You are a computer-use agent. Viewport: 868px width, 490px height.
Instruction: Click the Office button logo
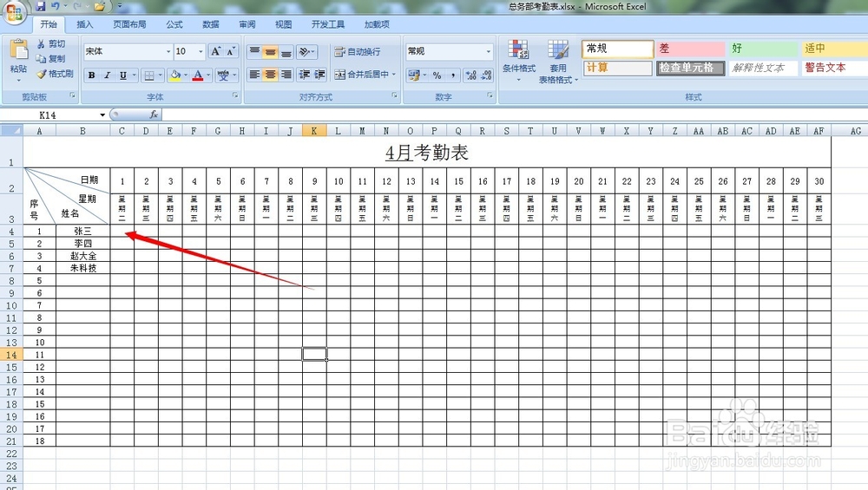(x=13, y=12)
